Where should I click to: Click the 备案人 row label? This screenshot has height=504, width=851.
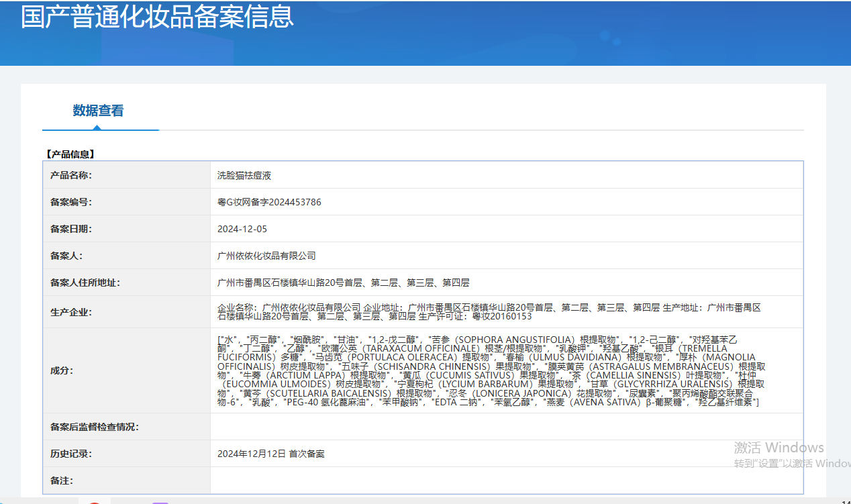66,256
